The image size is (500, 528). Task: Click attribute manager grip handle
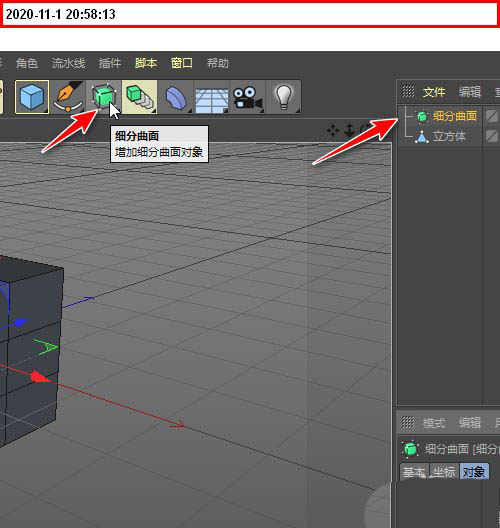pyautogui.click(x=408, y=422)
